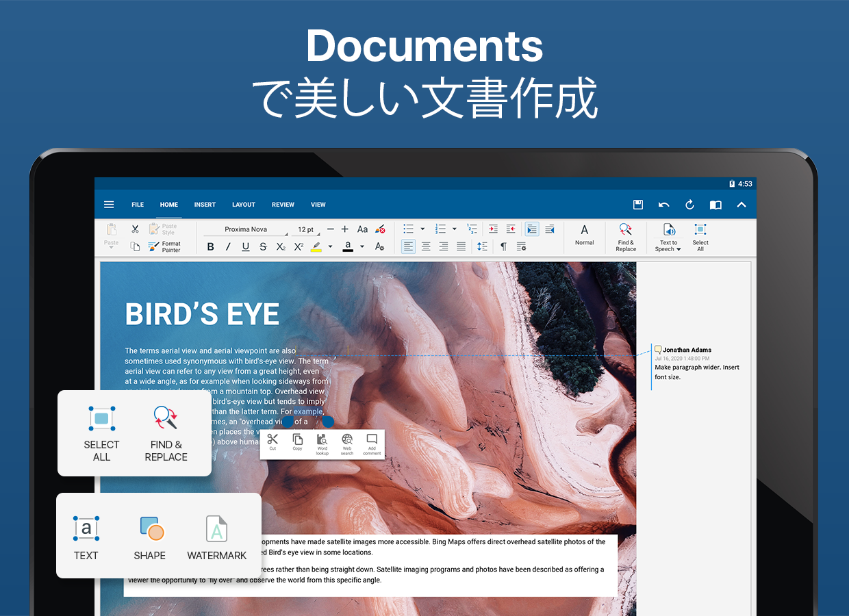Open the hamburger navigation menu
The image size is (849, 616).
[x=109, y=205]
